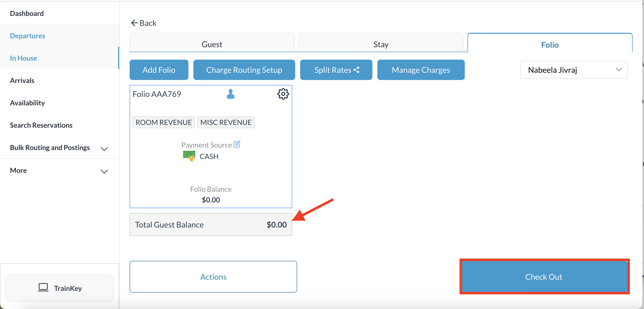Switch to the Guest tab
This screenshot has width=644, height=309.
pos(212,44)
